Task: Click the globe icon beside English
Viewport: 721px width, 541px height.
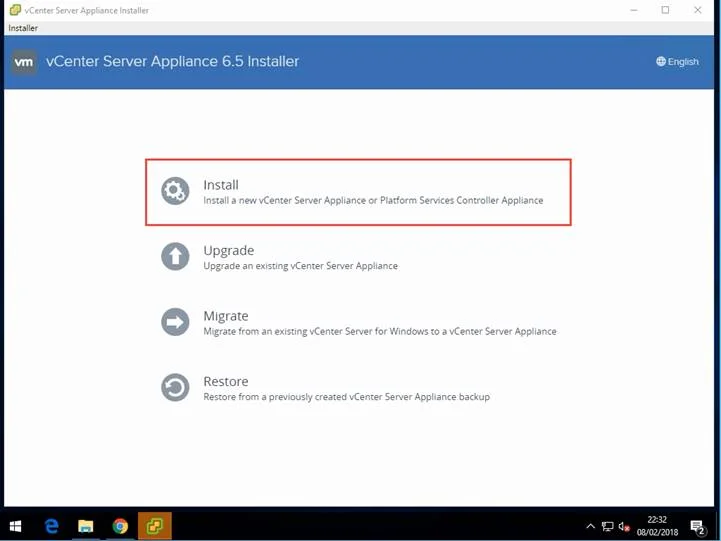Action: (x=661, y=61)
